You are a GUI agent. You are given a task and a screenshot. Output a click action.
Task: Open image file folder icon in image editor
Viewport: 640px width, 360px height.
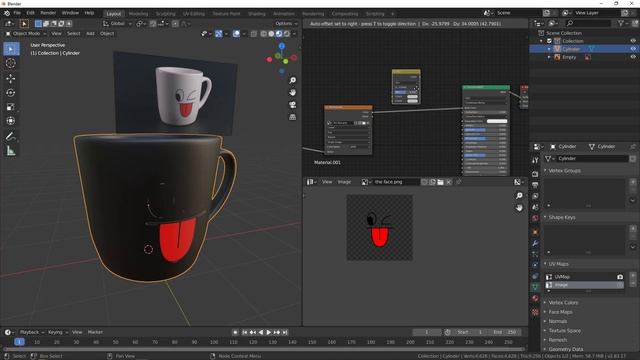pos(440,182)
